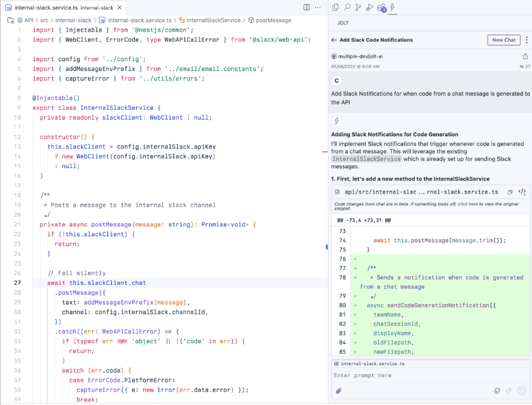This screenshot has height=405, width=532.
Task: Click the Jolt avatar icon above response
Action: [x=337, y=121]
